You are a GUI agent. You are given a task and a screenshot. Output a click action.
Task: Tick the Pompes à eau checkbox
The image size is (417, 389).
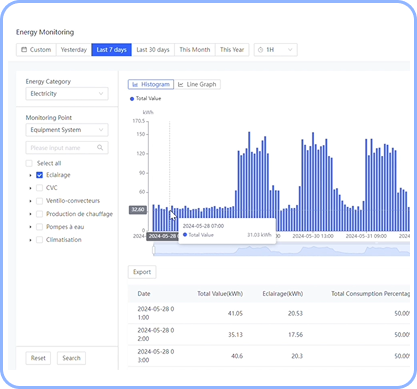click(x=39, y=227)
